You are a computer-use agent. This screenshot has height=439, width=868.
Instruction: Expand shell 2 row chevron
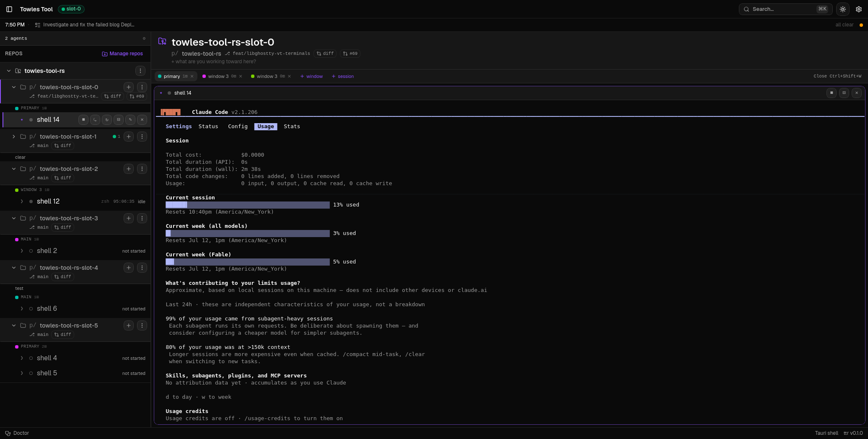[22, 251]
